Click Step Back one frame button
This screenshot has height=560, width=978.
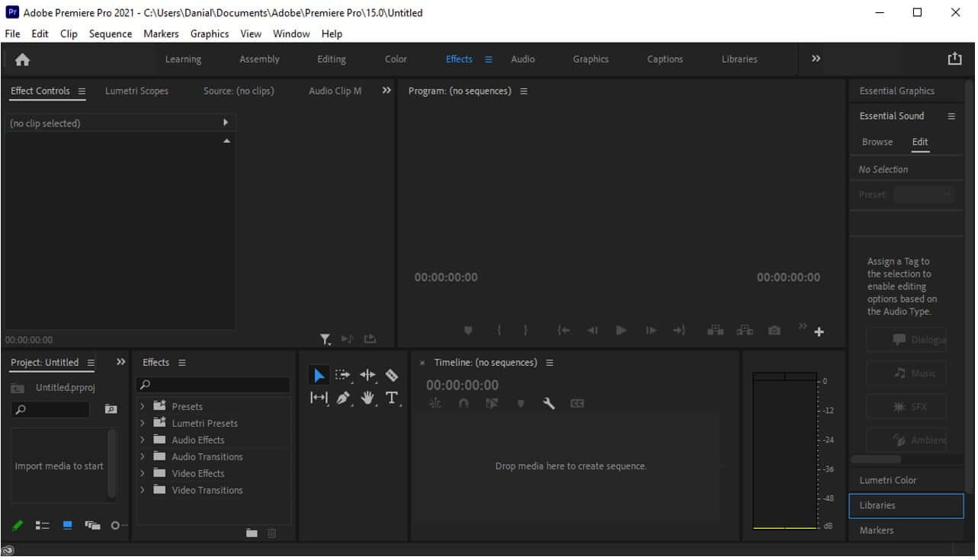[x=592, y=331]
